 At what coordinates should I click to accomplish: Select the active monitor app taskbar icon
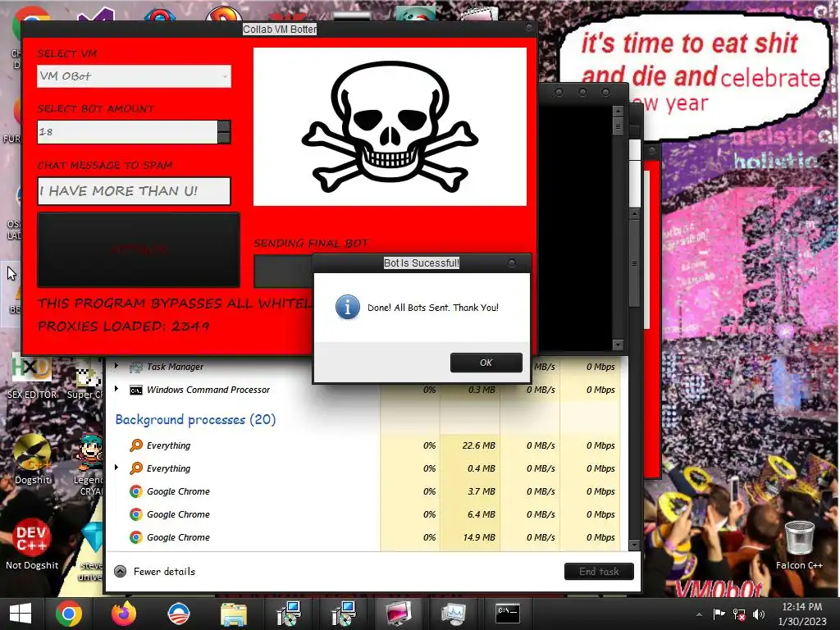click(x=399, y=614)
